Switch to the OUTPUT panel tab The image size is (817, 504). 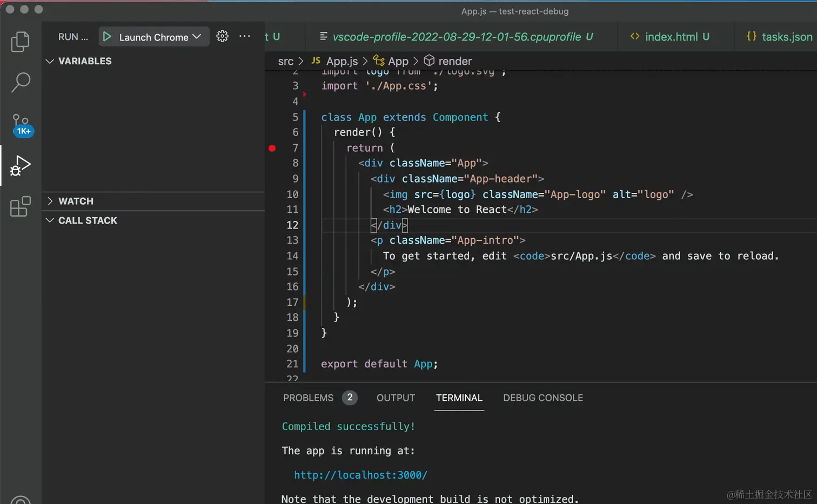click(396, 398)
